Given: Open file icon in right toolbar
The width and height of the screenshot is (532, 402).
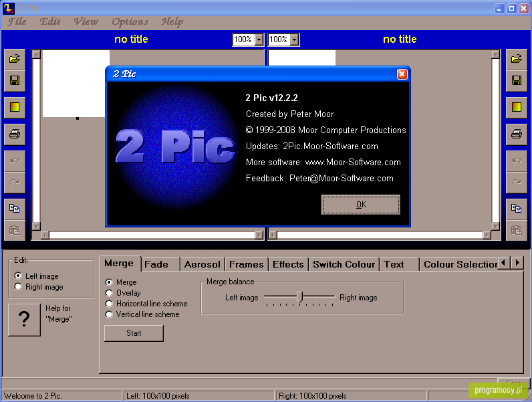Looking at the screenshot, I should coord(517,59).
